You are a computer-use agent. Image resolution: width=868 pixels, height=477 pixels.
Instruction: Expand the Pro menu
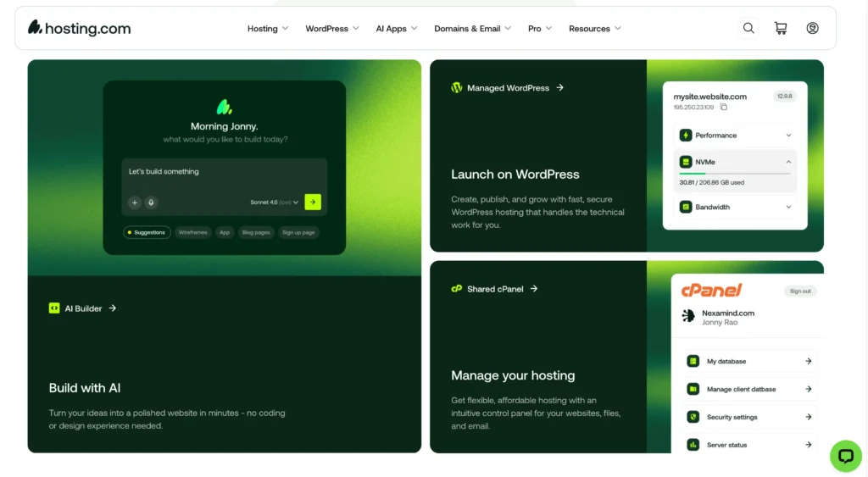click(540, 28)
